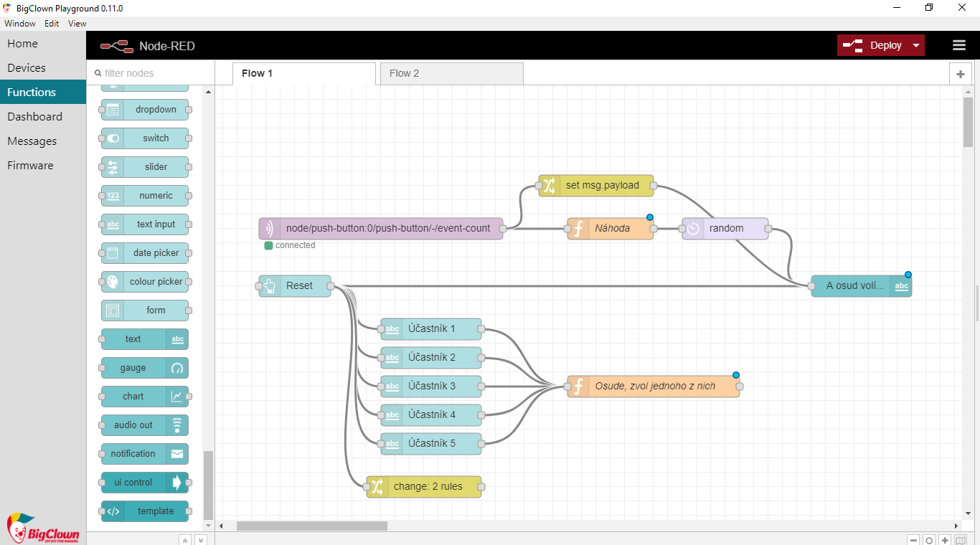Select the gauge node in palette
980x545 pixels.
click(x=145, y=368)
